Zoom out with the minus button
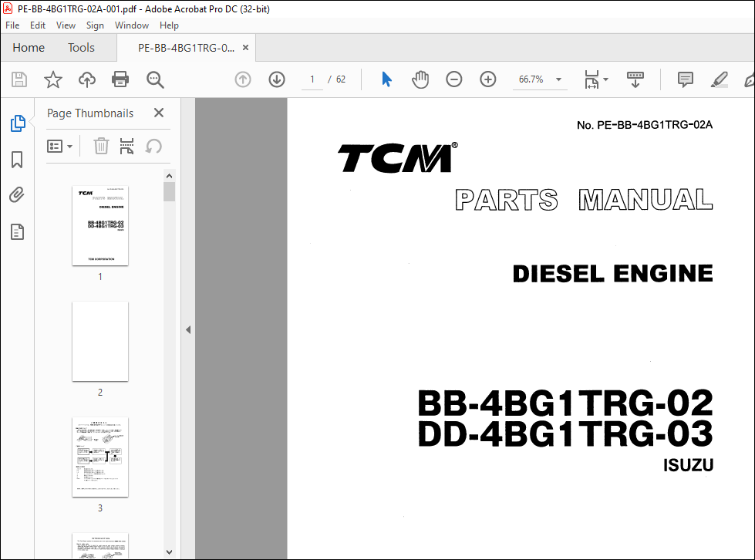 [x=453, y=79]
